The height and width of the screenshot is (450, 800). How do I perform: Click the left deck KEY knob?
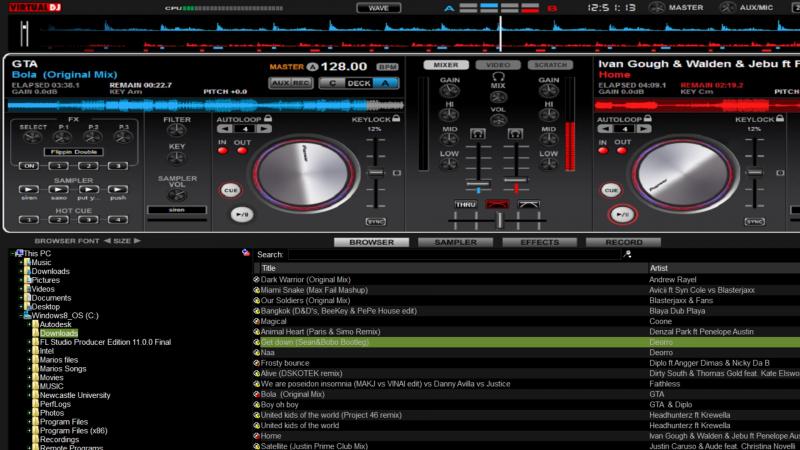(x=177, y=158)
